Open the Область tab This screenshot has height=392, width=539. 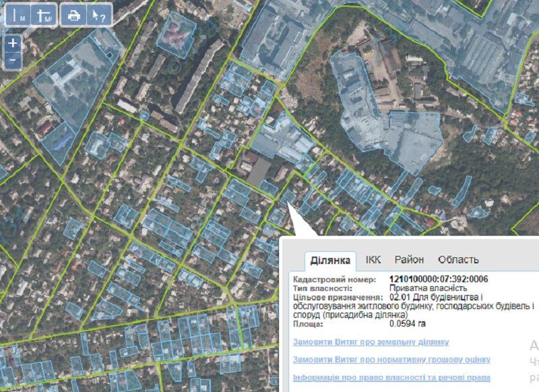(x=458, y=259)
